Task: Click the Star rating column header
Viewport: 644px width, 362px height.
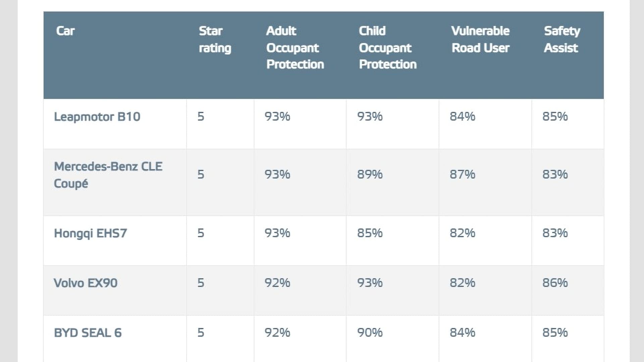Action: [215, 39]
